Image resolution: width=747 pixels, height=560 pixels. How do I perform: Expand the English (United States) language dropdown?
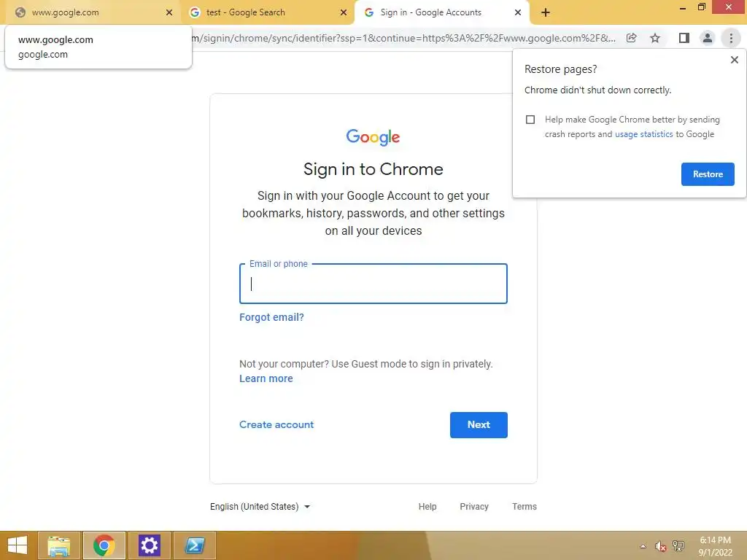tap(260, 507)
